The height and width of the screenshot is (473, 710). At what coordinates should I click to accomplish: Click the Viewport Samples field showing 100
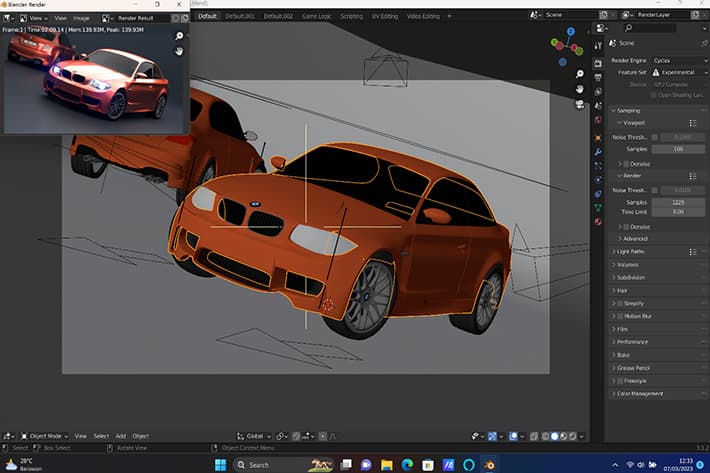678,149
